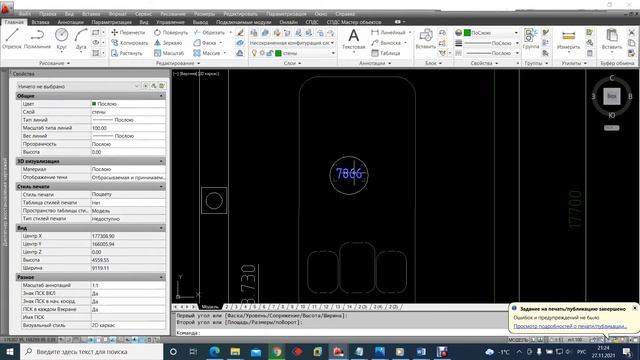Collapse the Вид section in Свойства
Viewport: 640px width, 360px height.
161,228
